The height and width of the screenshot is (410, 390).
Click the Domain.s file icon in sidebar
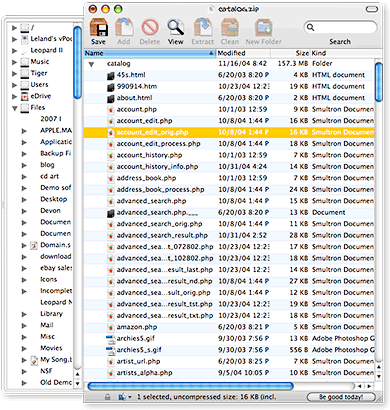pos(34,246)
